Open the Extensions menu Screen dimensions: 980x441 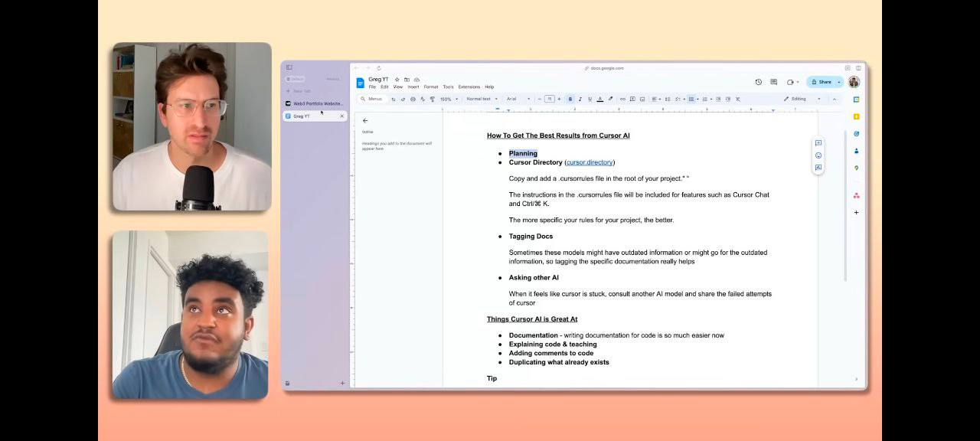pyautogui.click(x=469, y=87)
